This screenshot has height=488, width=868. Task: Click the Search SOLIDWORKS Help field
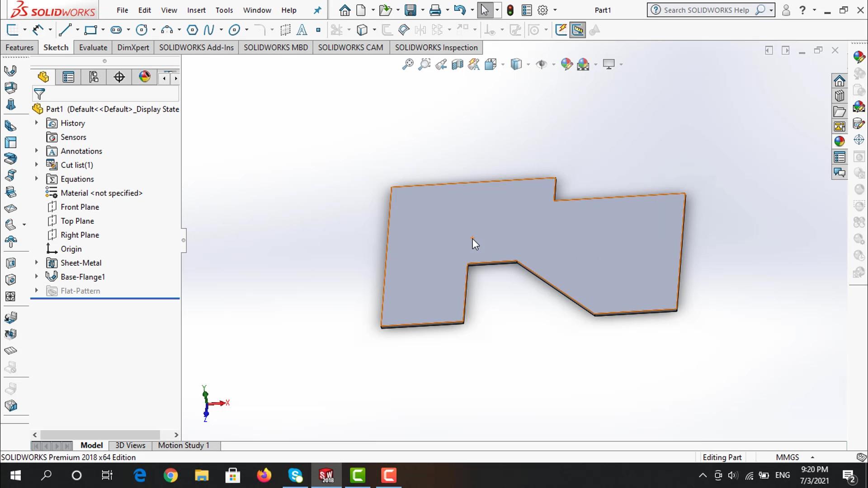click(x=705, y=10)
